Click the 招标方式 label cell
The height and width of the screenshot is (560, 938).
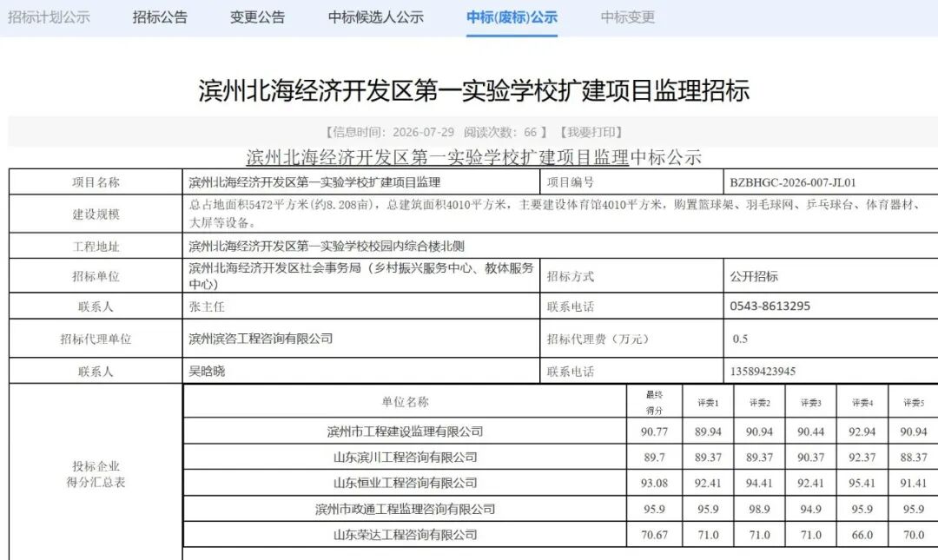coord(631,276)
